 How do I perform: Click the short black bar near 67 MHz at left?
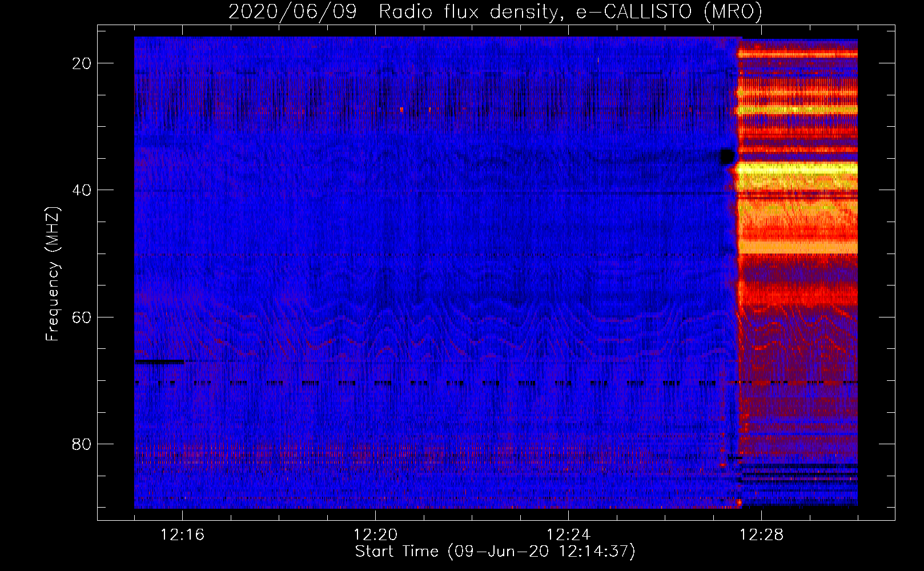click(159, 361)
